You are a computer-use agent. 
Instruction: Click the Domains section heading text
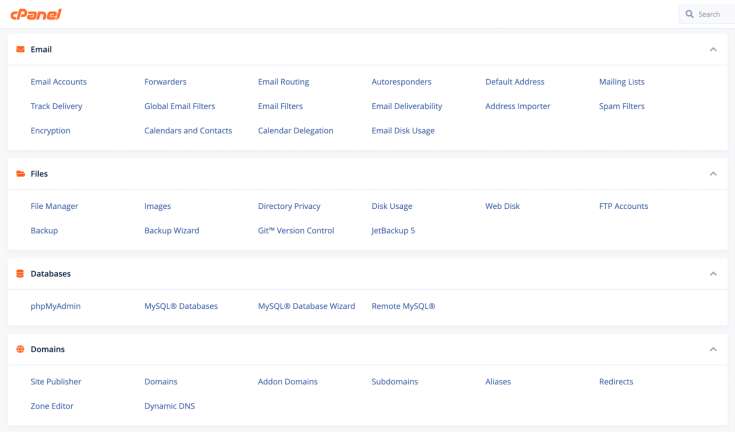click(47, 349)
